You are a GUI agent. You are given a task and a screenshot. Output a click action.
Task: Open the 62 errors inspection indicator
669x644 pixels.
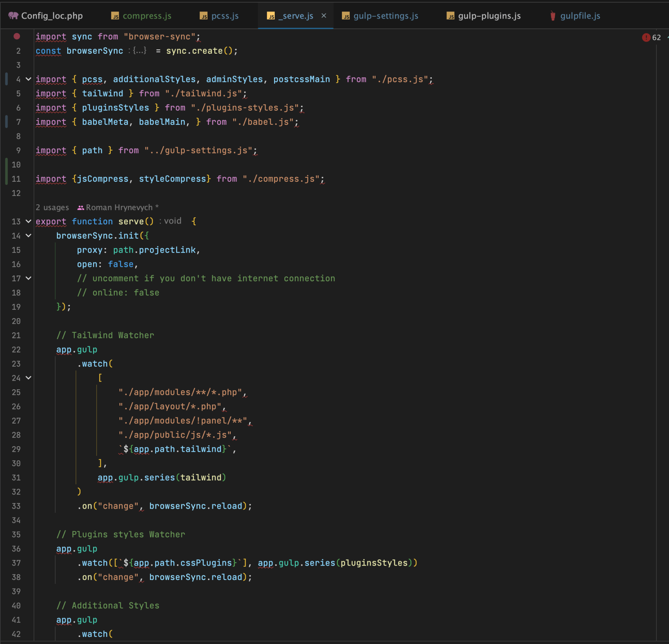651,38
